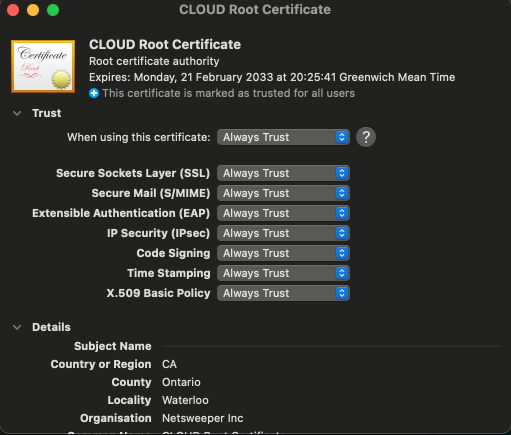Click the 'Subject Name' label
This screenshot has height=435, width=511.
click(x=113, y=346)
